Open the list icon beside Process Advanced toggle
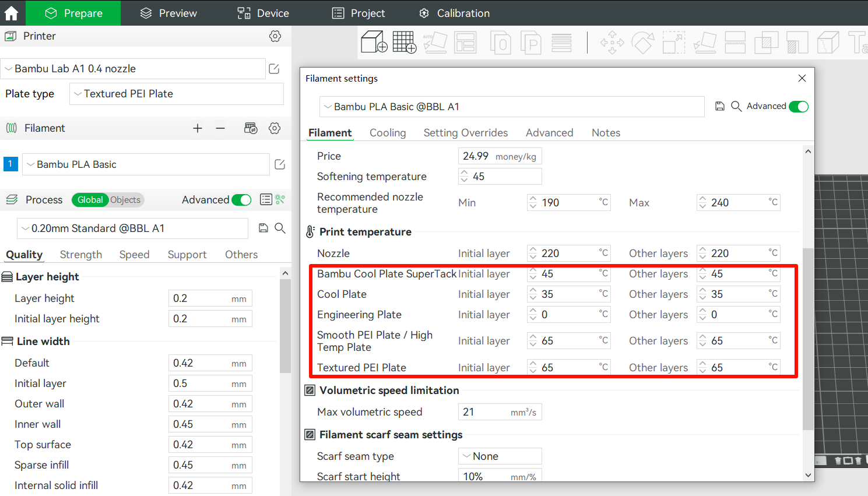The width and height of the screenshot is (868, 496). (266, 199)
